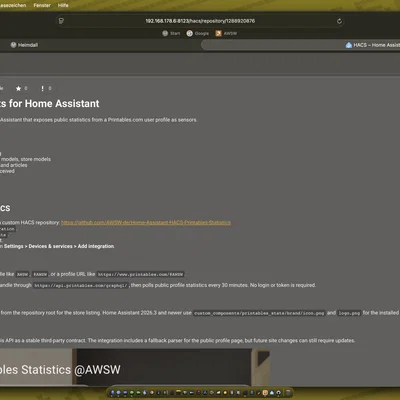Viewport: 400px width, 400px height.
Task: Click the "Settings > Devices & services > Add integration" text
Action: [x=59, y=246]
